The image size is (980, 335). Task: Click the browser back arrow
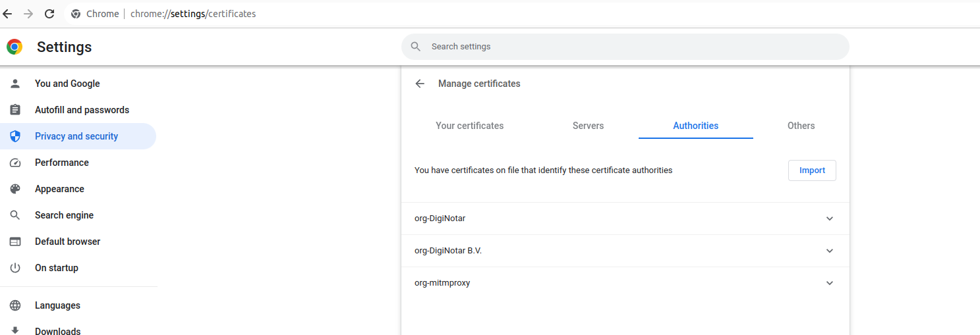pyautogui.click(x=8, y=14)
